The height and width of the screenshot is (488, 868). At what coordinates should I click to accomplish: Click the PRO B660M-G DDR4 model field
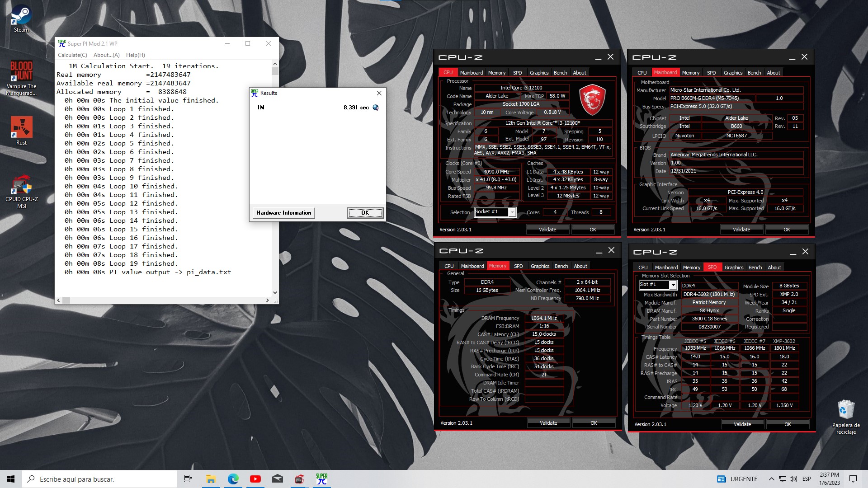(712, 98)
